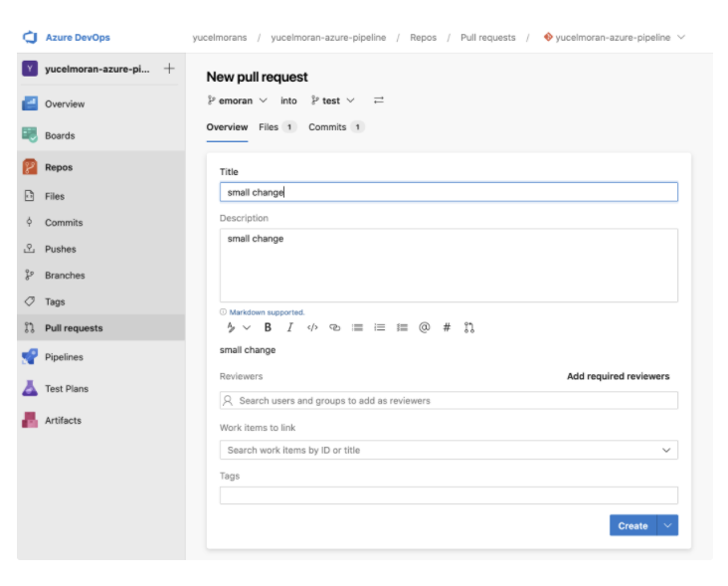Open Pipelines in the sidebar
Viewport: 728px width, 586px height.
pos(64,357)
